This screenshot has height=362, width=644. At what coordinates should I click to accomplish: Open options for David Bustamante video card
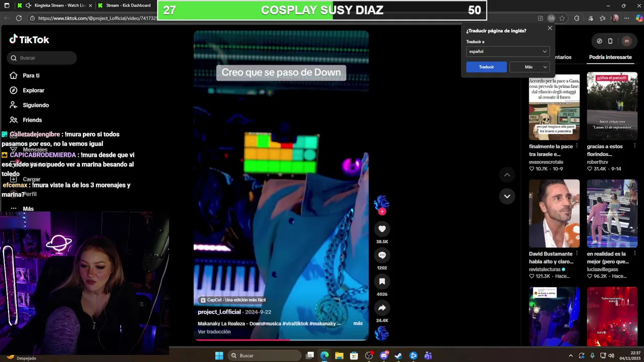577,254
